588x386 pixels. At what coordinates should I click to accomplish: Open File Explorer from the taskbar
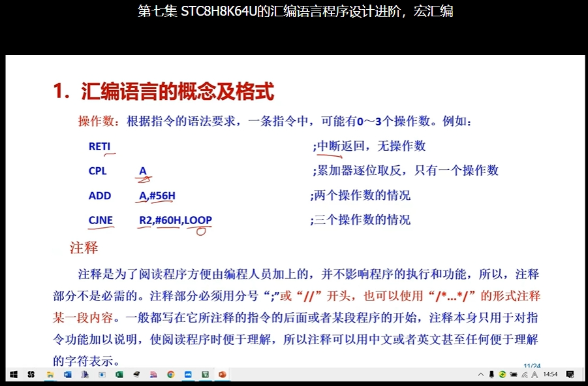pyautogui.click(x=50, y=374)
